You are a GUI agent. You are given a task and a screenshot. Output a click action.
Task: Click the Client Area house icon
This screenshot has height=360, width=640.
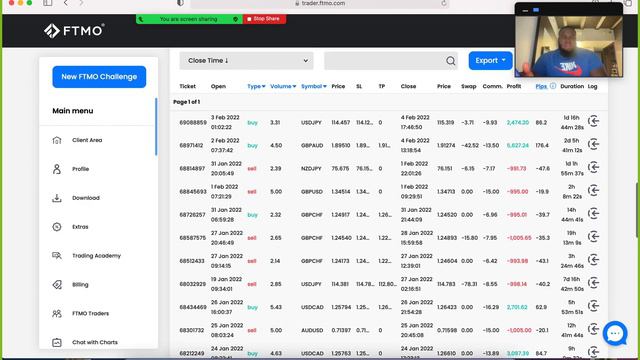tap(57, 140)
